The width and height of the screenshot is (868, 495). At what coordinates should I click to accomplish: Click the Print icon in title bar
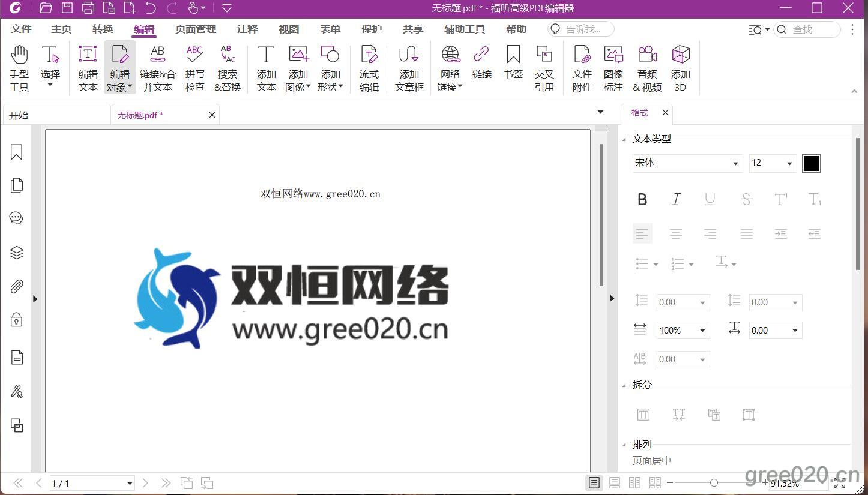click(x=88, y=8)
